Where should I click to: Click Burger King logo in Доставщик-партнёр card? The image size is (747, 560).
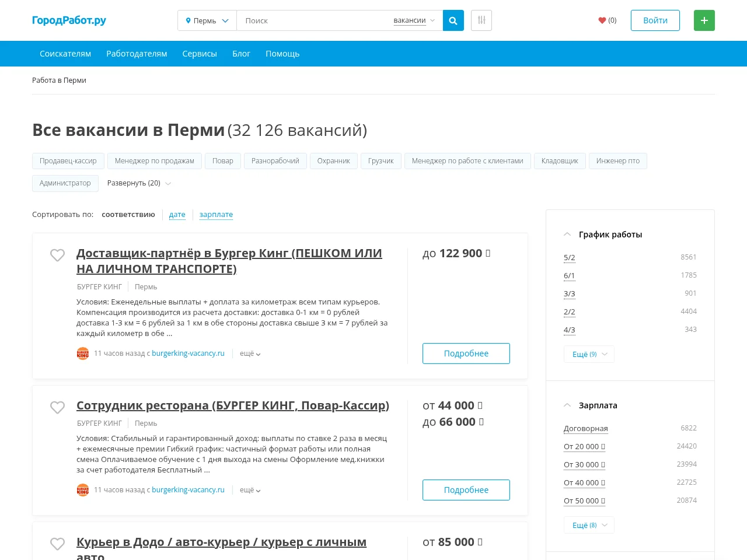pos(83,353)
